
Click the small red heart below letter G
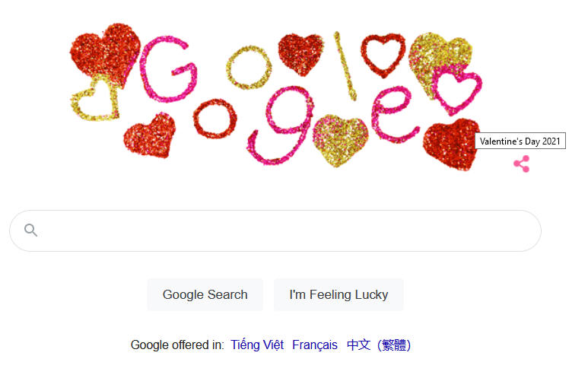pos(150,135)
